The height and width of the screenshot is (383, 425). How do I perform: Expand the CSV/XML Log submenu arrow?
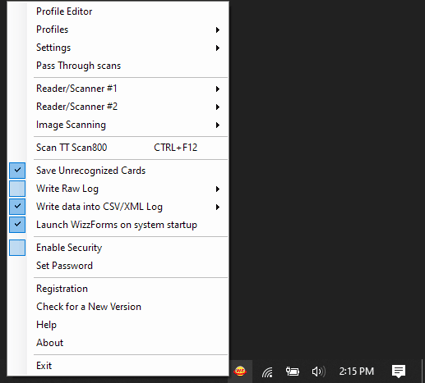coord(217,207)
